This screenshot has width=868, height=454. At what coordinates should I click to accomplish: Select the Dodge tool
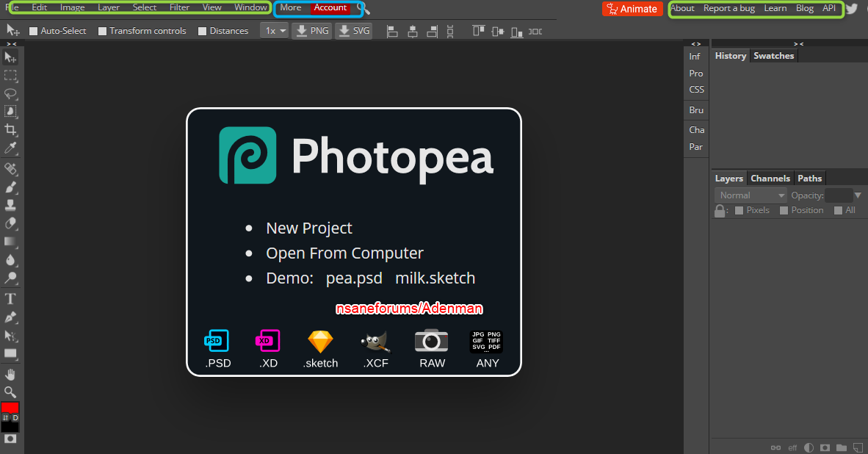[x=10, y=278]
